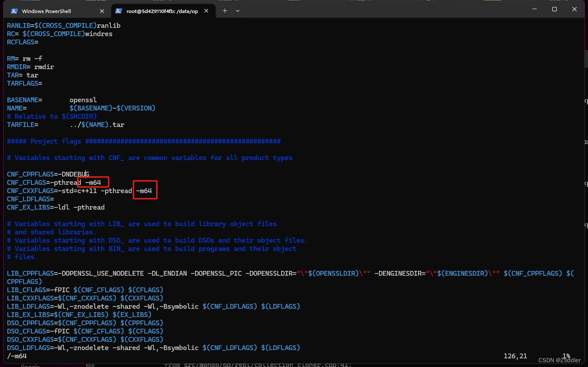
Task: Click the DSO_LDFLAGS=-Wl,-znodelete line
Action: [153, 348]
